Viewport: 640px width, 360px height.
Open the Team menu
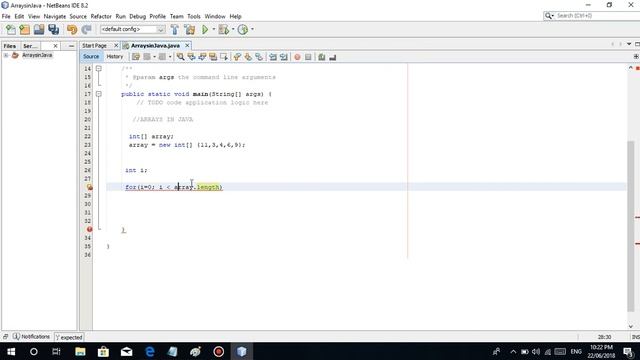click(x=176, y=16)
